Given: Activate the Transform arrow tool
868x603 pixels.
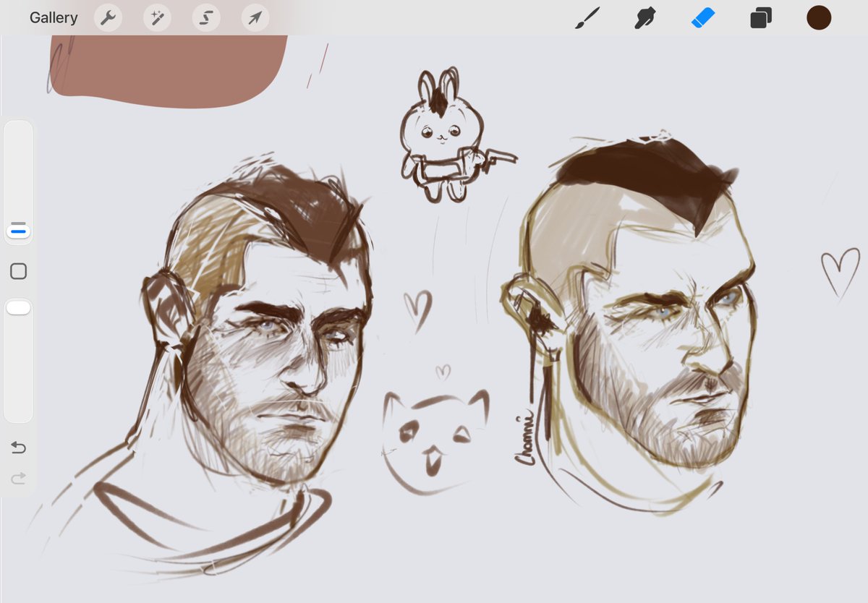Looking at the screenshot, I should pos(255,18).
